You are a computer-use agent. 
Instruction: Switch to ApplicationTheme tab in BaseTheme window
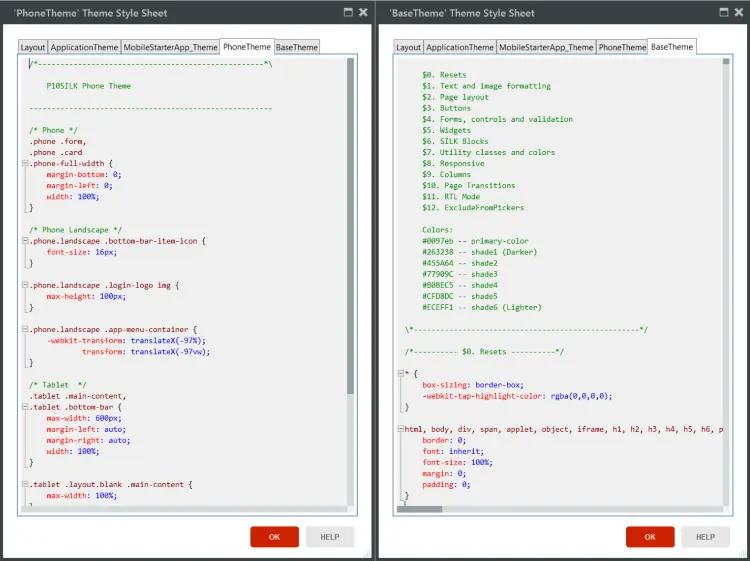pyautogui.click(x=460, y=47)
